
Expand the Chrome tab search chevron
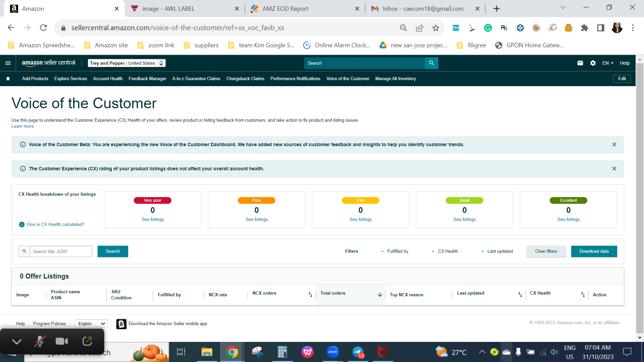pos(563,7)
